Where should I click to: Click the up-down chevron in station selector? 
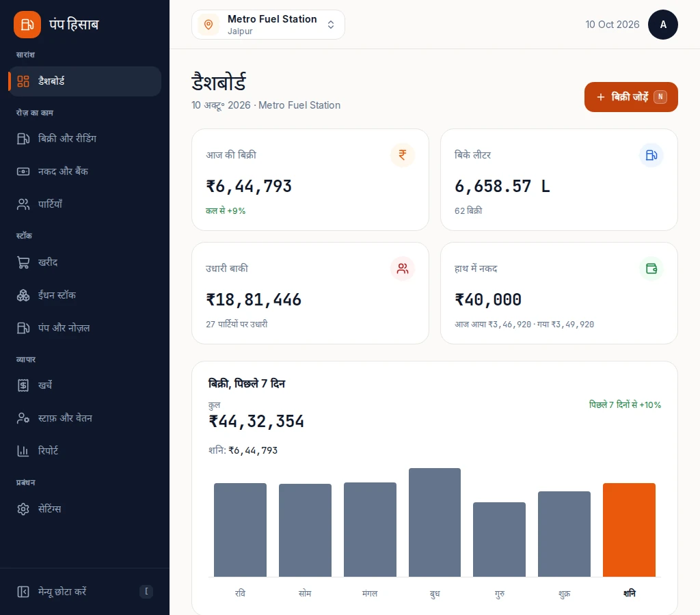click(331, 25)
